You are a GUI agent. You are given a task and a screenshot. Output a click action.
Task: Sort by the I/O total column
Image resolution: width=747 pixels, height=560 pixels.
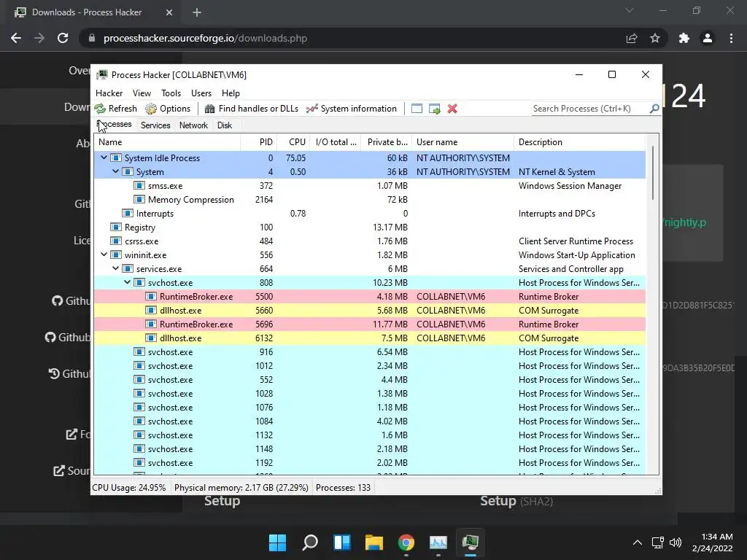pos(336,142)
